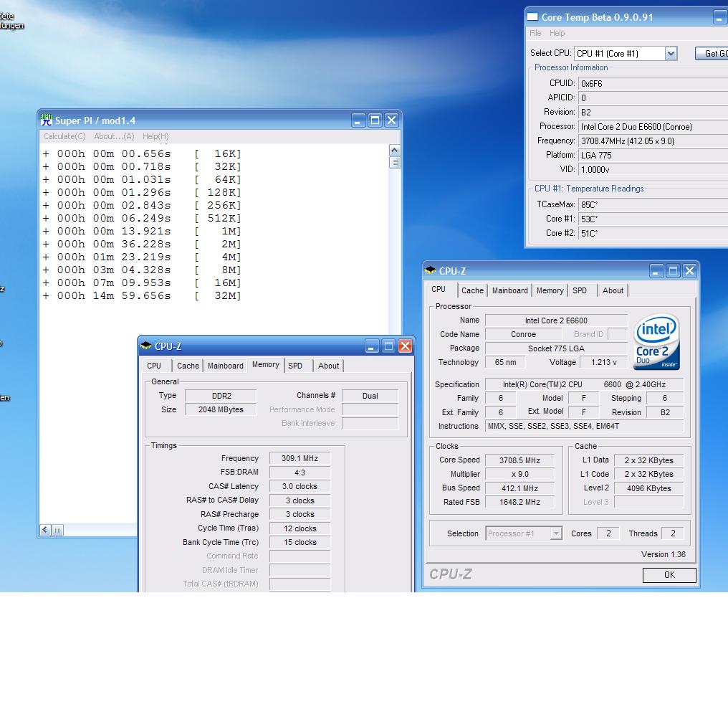Open the Processor #1 selection dropdown
728x717 pixels.
pyautogui.click(x=556, y=533)
